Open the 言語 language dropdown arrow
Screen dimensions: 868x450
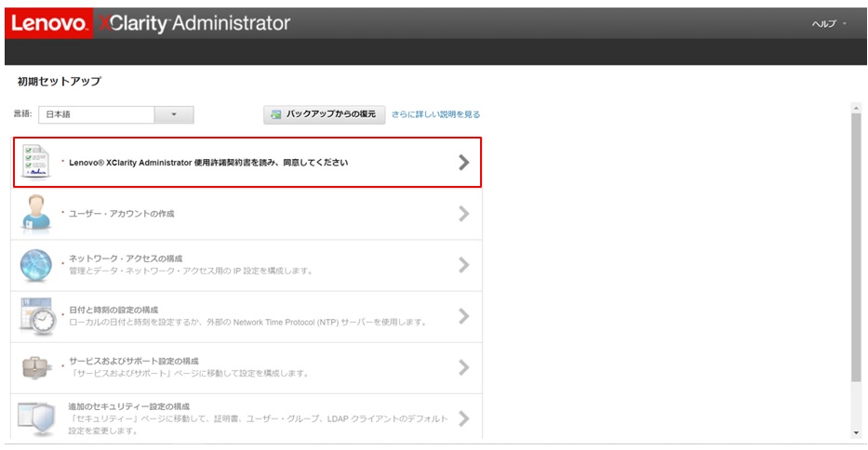click(174, 114)
